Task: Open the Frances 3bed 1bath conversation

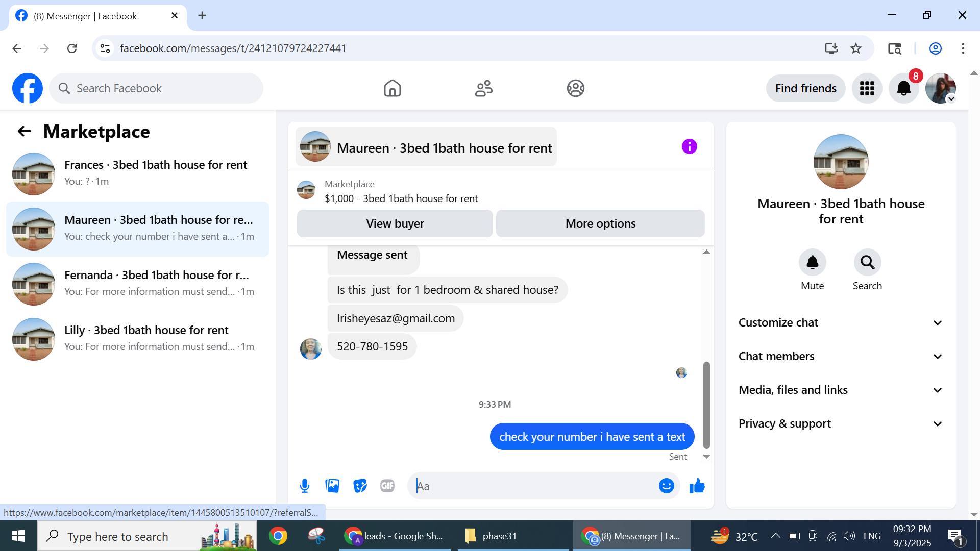Action: [x=138, y=173]
